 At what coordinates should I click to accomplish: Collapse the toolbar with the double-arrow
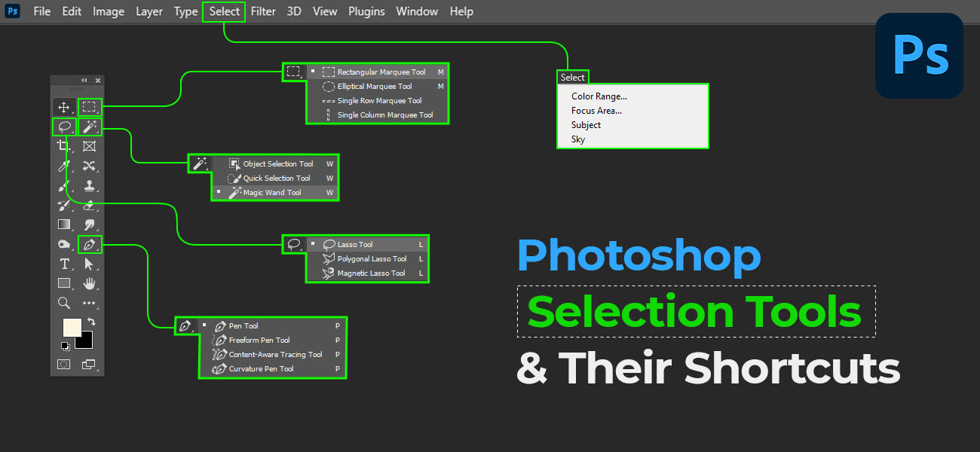point(84,81)
